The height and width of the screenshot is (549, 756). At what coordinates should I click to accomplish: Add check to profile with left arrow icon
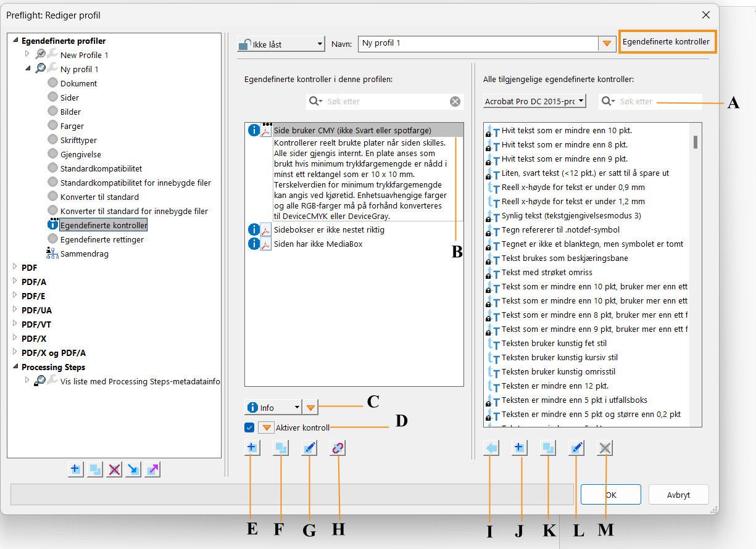[x=491, y=448]
